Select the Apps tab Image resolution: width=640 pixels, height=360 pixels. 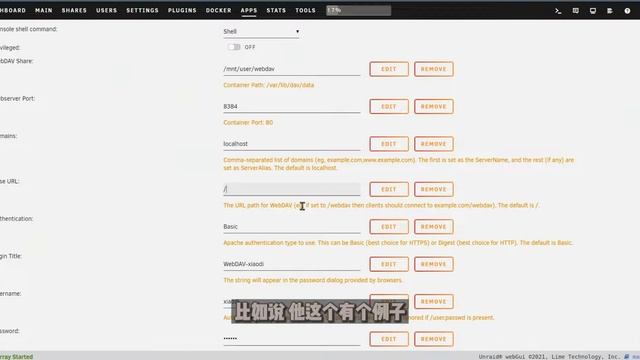click(x=249, y=10)
